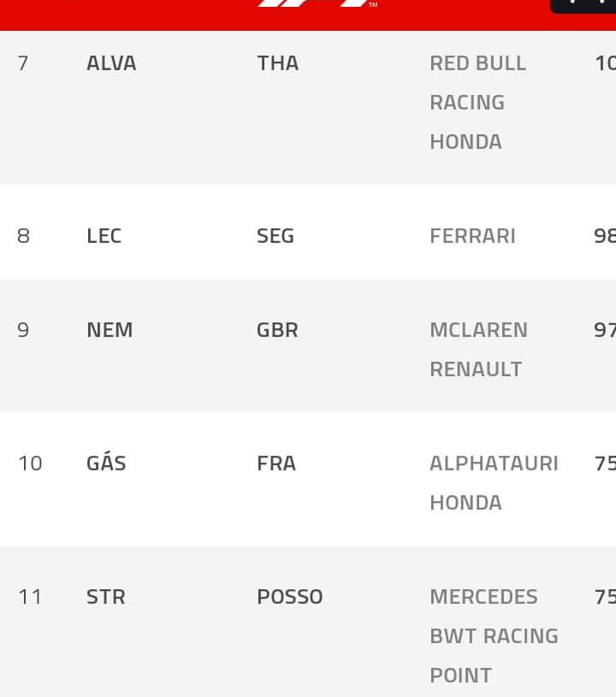Select driver LEC in the standings

click(104, 236)
